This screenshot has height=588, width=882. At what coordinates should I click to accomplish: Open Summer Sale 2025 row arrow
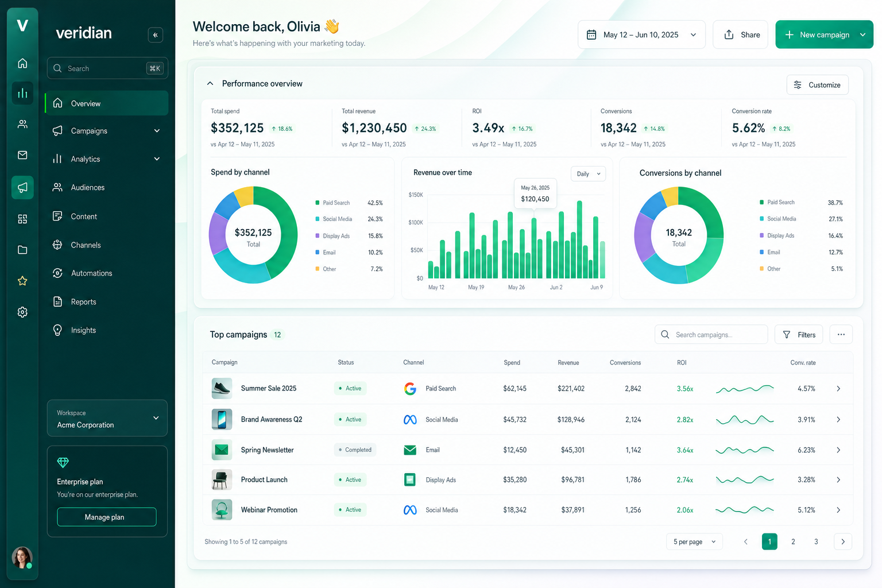click(x=838, y=389)
